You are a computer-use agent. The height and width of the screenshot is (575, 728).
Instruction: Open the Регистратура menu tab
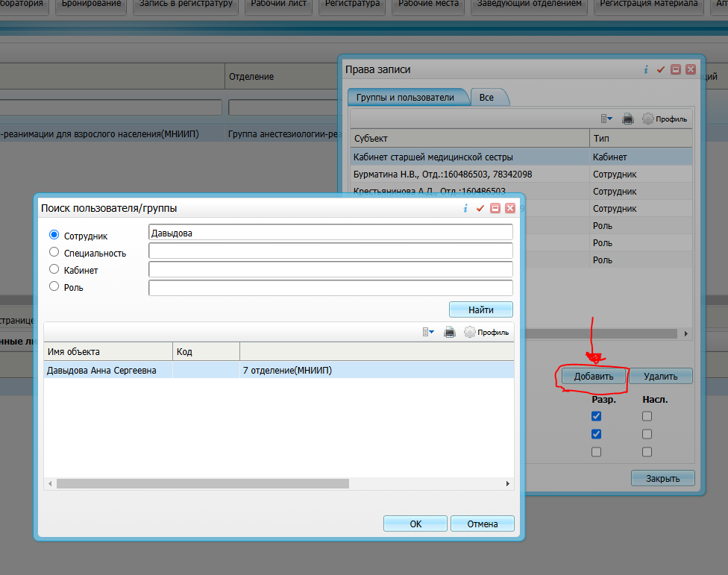click(353, 4)
